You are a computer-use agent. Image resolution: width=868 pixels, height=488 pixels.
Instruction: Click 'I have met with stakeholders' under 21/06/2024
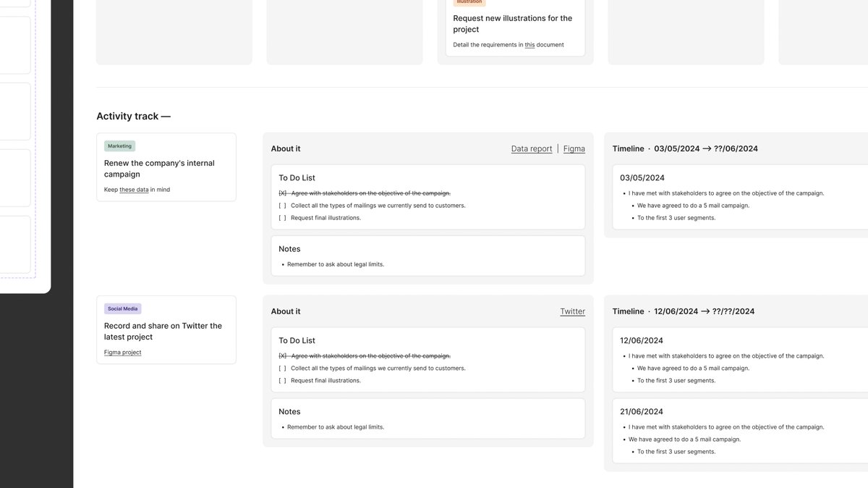[x=726, y=427]
